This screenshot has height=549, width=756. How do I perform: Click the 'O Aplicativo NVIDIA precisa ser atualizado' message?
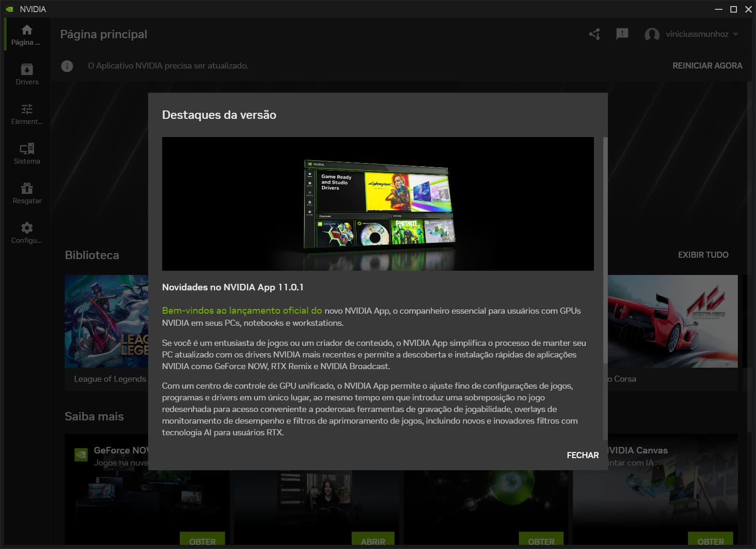pyautogui.click(x=168, y=66)
